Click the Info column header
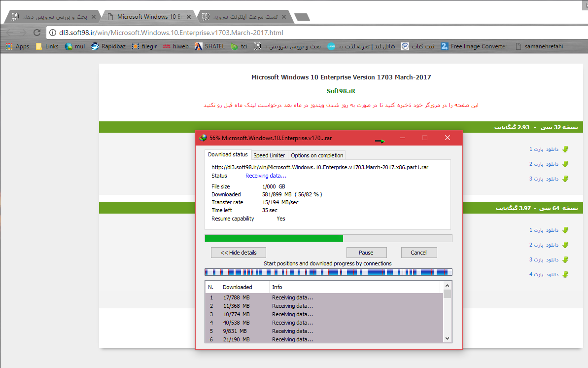Image resolution: width=588 pixels, height=368 pixels. coord(354,287)
